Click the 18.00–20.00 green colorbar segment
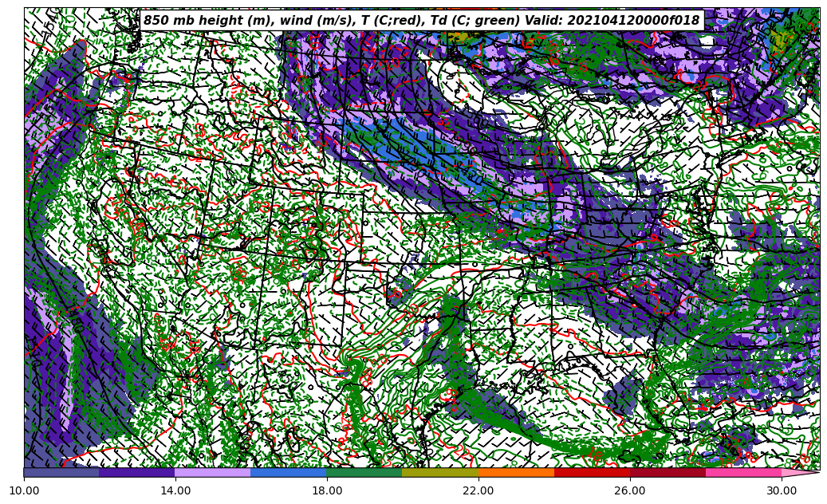Image resolution: width=827 pixels, height=504 pixels. [364, 472]
